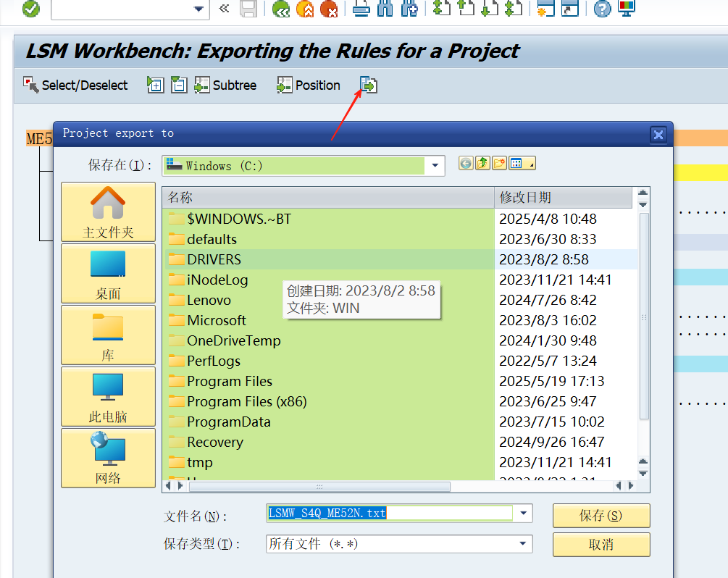Screen dimensions: 728x578
Task: Open the SAP command field dropdown
Action: (x=198, y=9)
